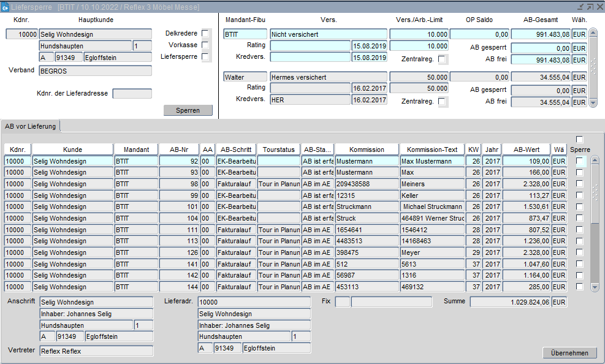This screenshot has height=364, width=605.
Task: Select all via the checkbox above Sperre
Action: pos(580,140)
